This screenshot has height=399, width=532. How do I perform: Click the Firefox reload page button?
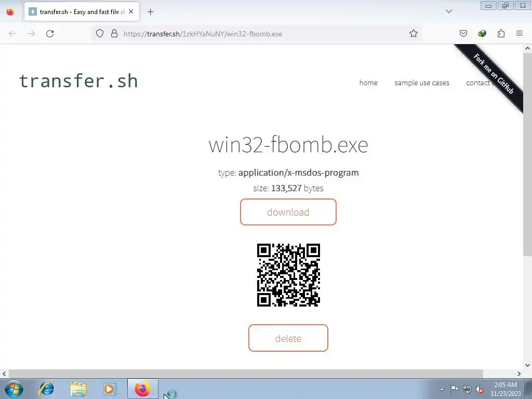[x=50, y=34]
